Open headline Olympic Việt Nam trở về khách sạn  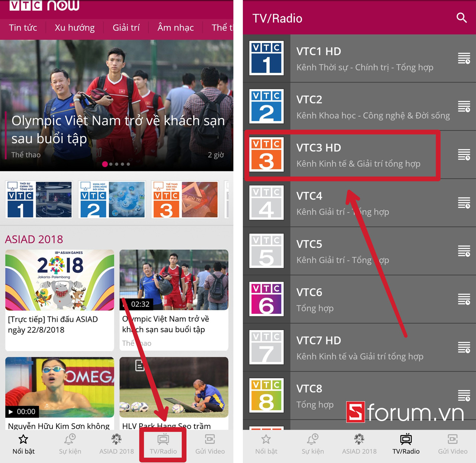(118, 129)
